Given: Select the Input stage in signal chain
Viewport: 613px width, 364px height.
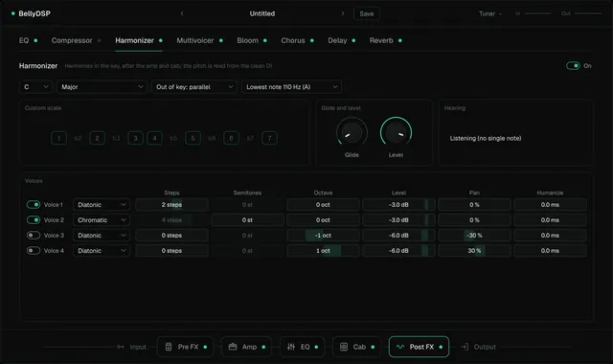Looking at the screenshot, I should pos(131,347).
